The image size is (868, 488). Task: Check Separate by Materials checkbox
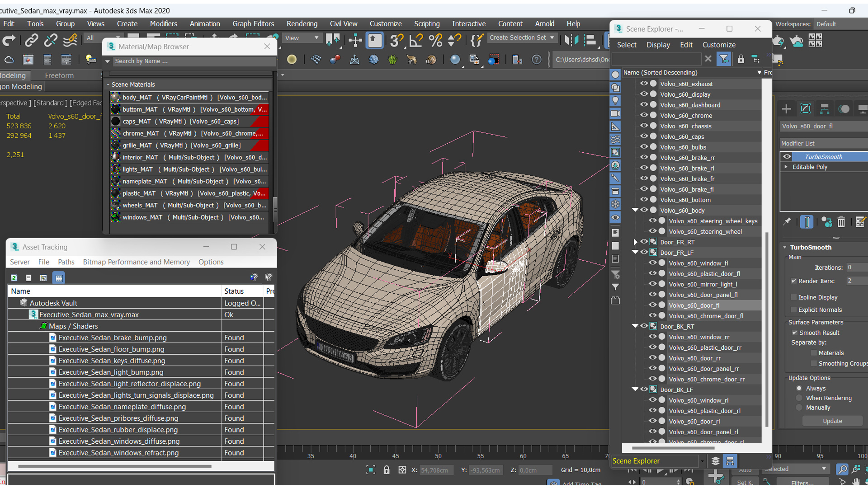pos(814,353)
